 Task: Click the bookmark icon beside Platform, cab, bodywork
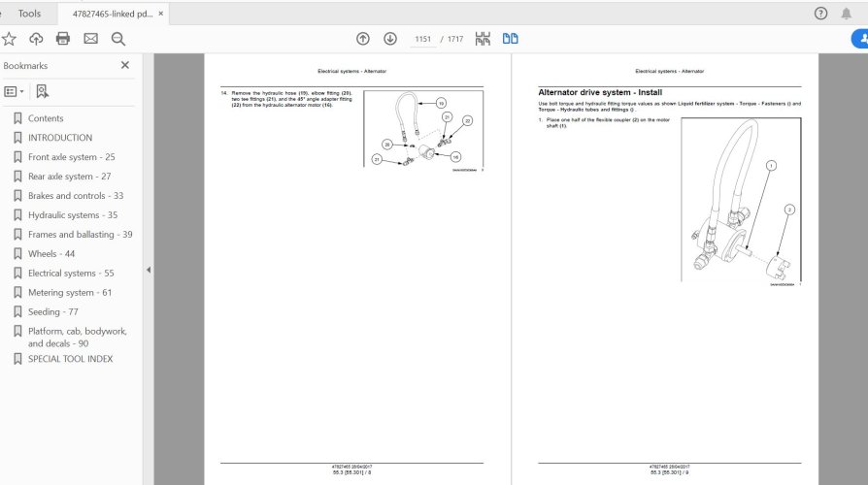click(x=17, y=332)
